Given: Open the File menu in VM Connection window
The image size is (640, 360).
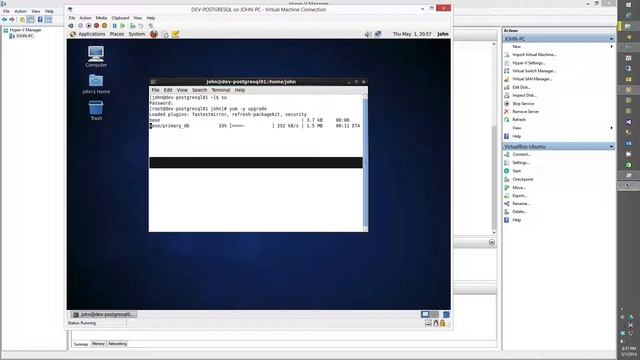Looking at the screenshot, I should pyautogui.click(x=72, y=18).
